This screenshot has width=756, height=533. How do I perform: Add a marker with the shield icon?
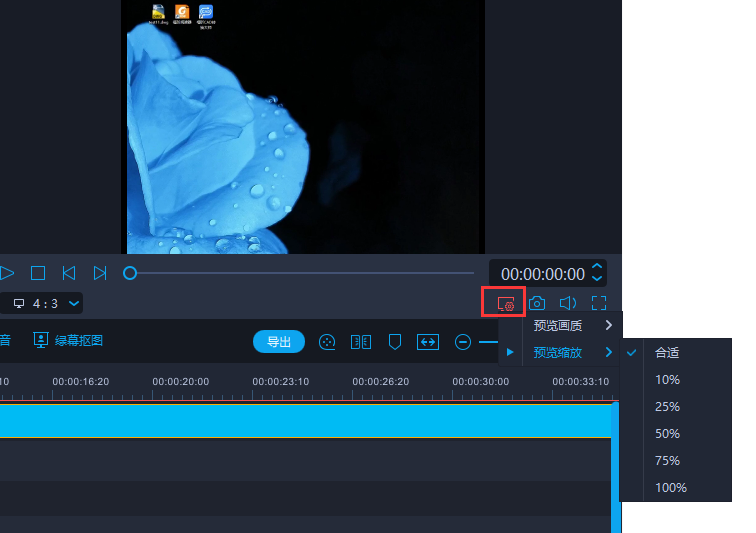coord(395,342)
